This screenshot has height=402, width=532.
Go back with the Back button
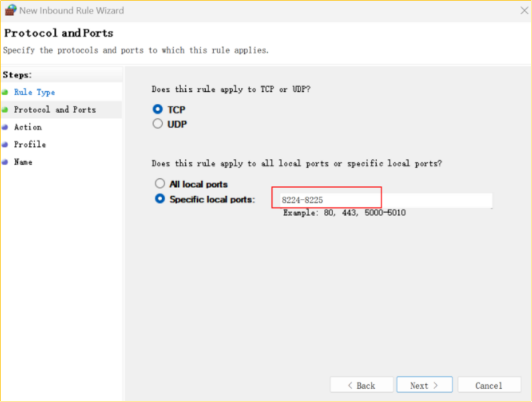[x=362, y=385]
